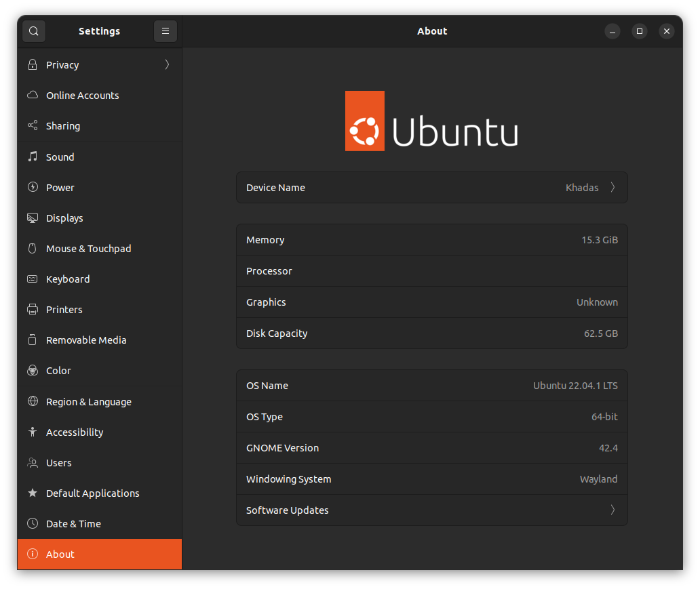Open the hamburger menu in Settings header
This screenshot has height=589, width=700.
coord(166,31)
